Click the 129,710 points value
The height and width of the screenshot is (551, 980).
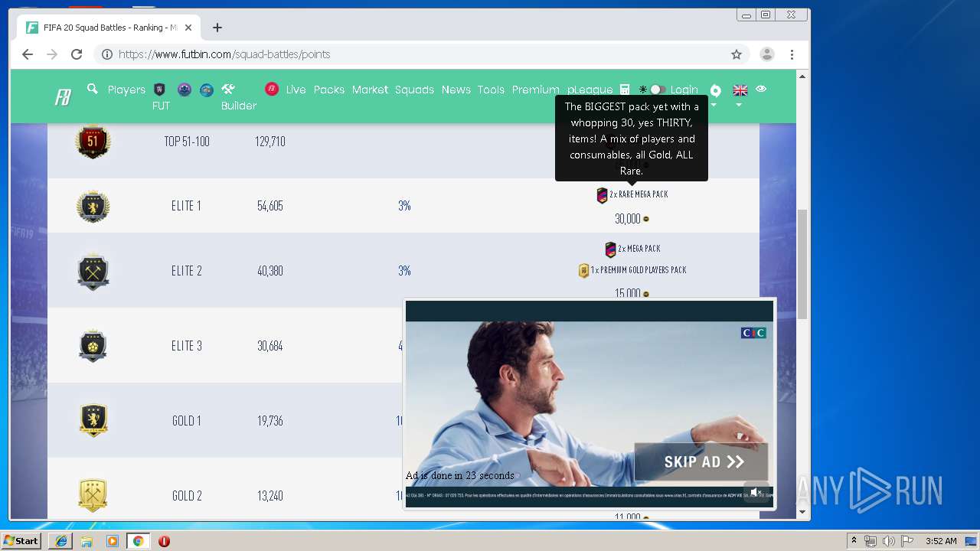click(x=270, y=142)
